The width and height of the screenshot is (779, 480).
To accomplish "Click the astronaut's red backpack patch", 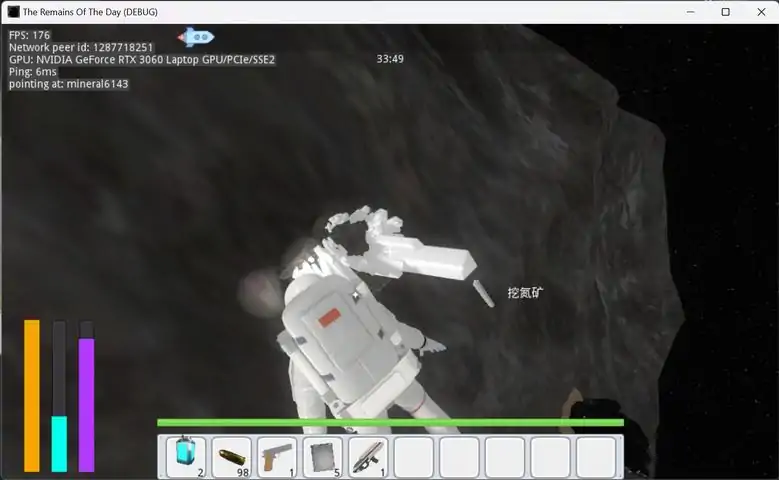I will 329,318.
